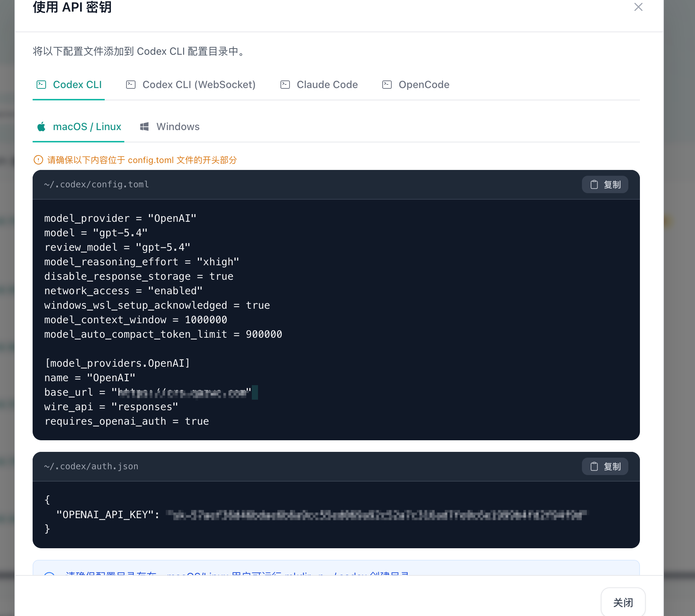Image resolution: width=695 pixels, height=616 pixels.
Task: Click the ~/.codex/auth.json file path
Action: 91,466
